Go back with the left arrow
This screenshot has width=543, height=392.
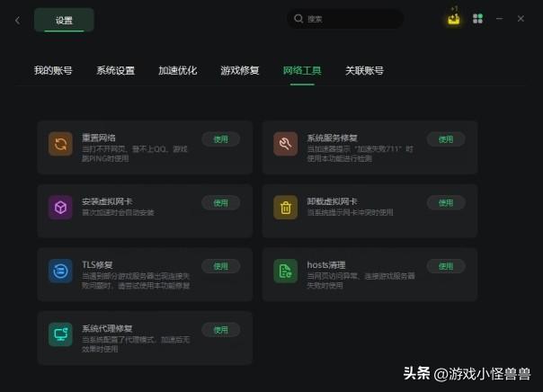[x=18, y=21]
